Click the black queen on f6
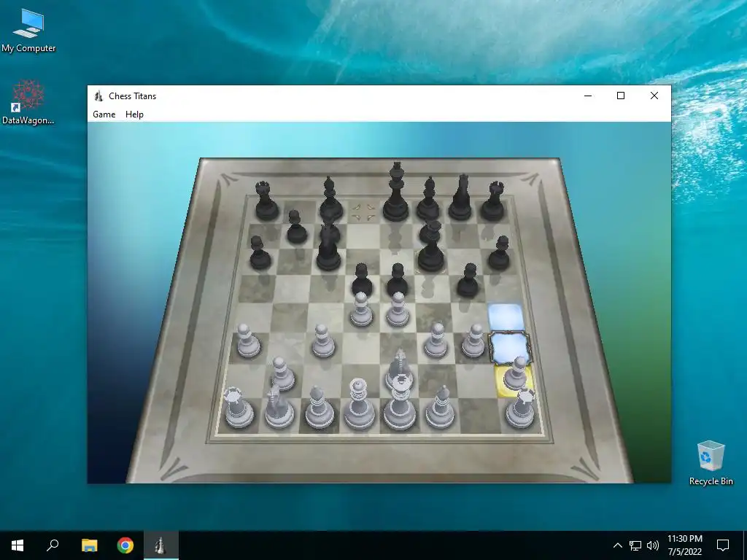The width and height of the screenshot is (747, 560). pyautogui.click(x=431, y=246)
